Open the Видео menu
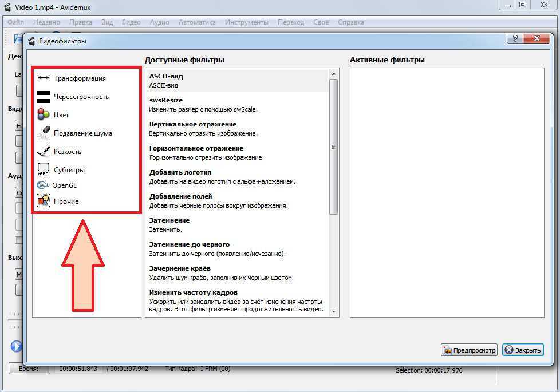Screen dimensions: 560x392 [x=131, y=22]
